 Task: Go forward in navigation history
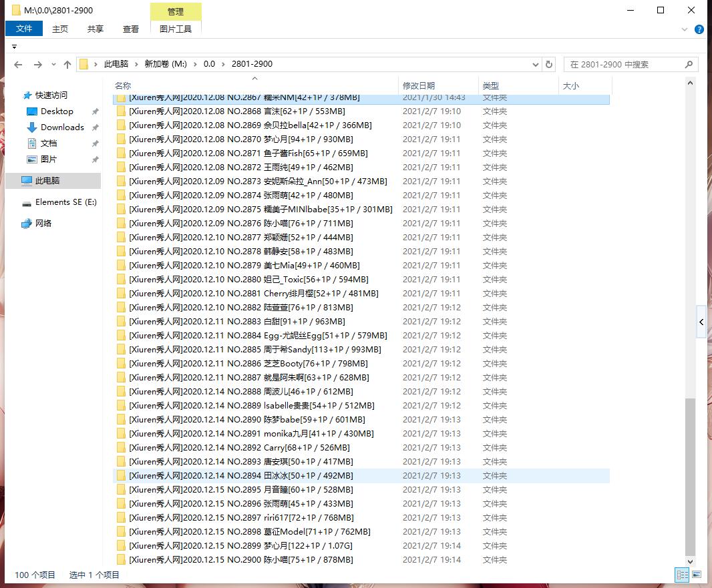[37, 65]
